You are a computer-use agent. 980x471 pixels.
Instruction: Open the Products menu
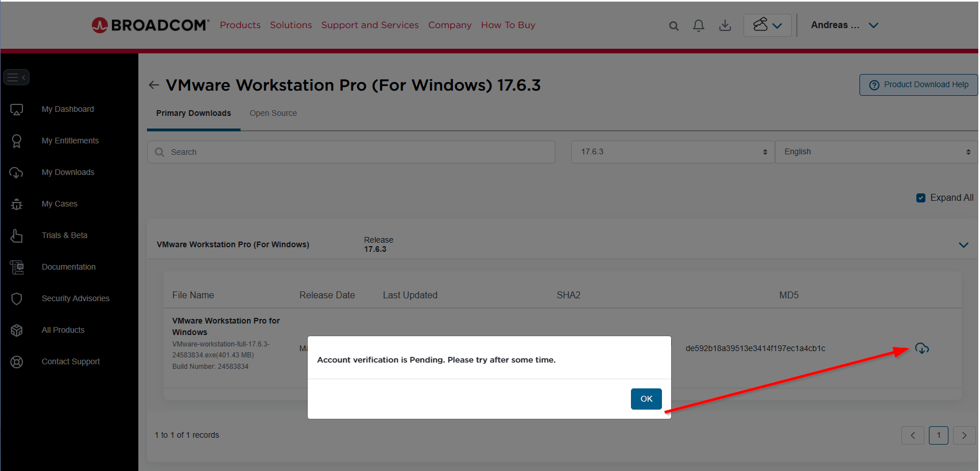pyautogui.click(x=240, y=25)
